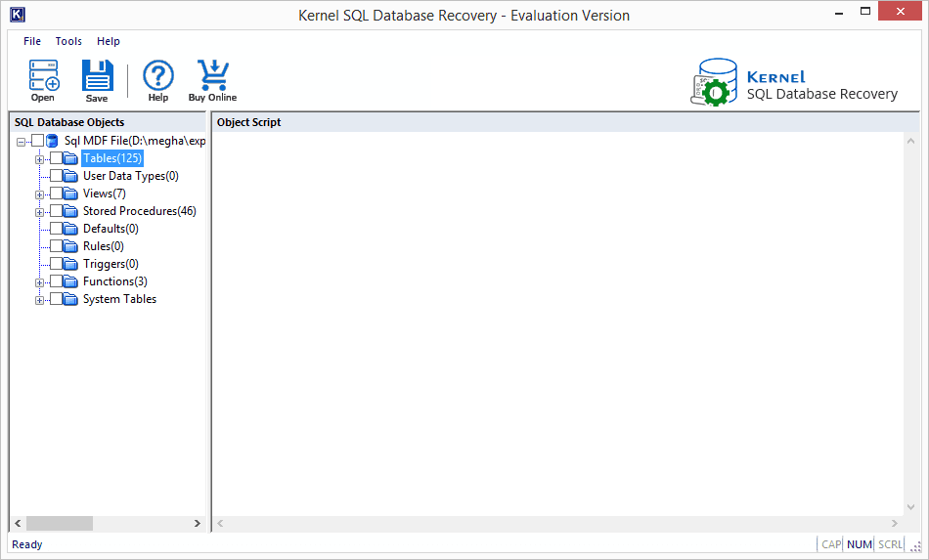Click the Kernel SQL Database Recovery logo

pos(794,82)
